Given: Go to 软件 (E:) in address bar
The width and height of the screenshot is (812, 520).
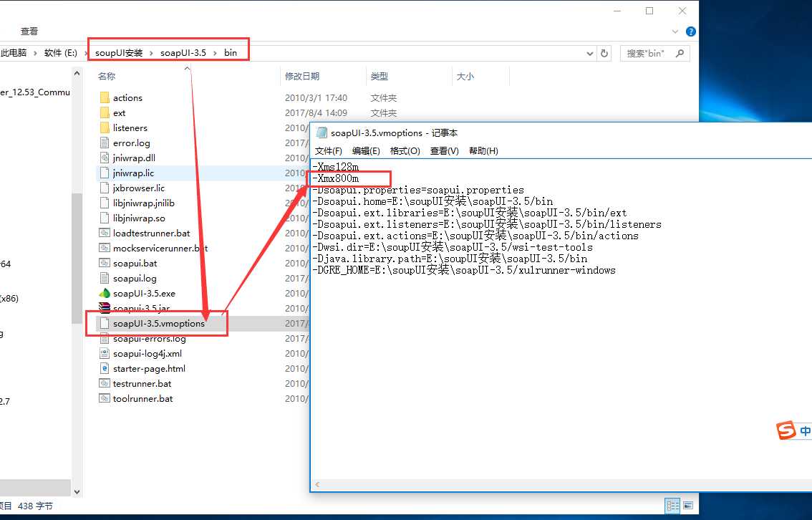Looking at the screenshot, I should pos(61,53).
